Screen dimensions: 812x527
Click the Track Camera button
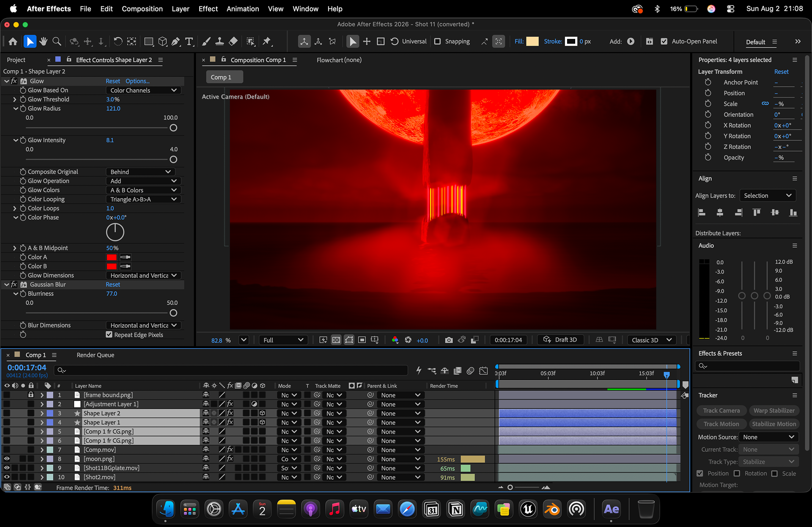tap(721, 411)
